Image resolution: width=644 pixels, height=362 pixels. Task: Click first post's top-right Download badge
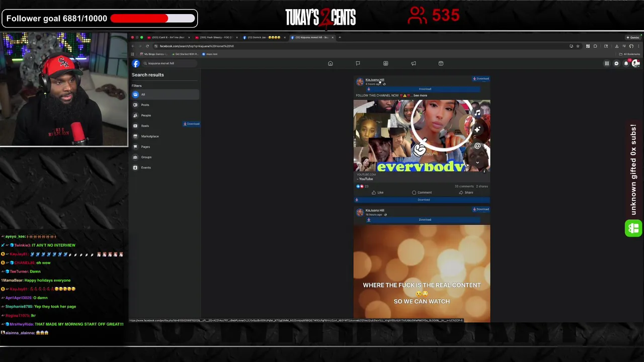coord(481,78)
